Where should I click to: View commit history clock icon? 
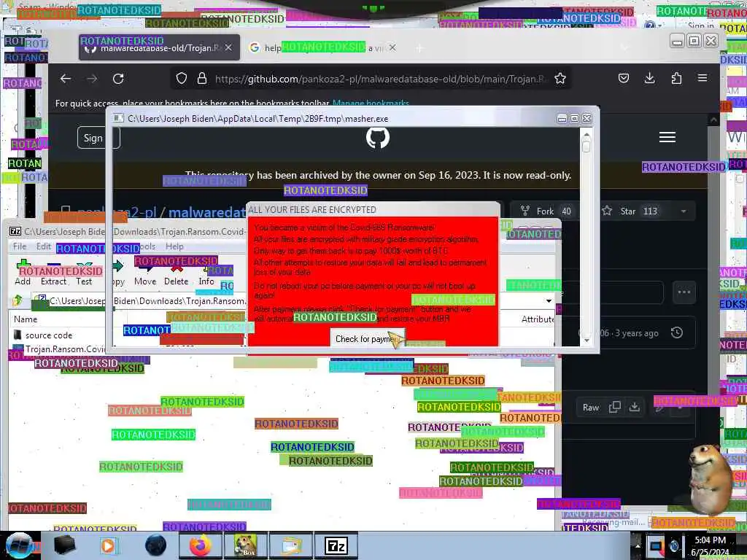pos(676,332)
